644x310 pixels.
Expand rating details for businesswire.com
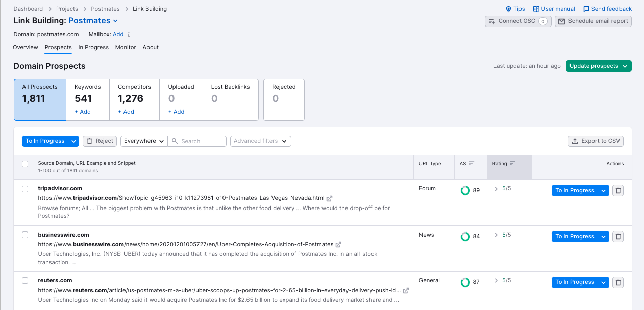(x=496, y=235)
